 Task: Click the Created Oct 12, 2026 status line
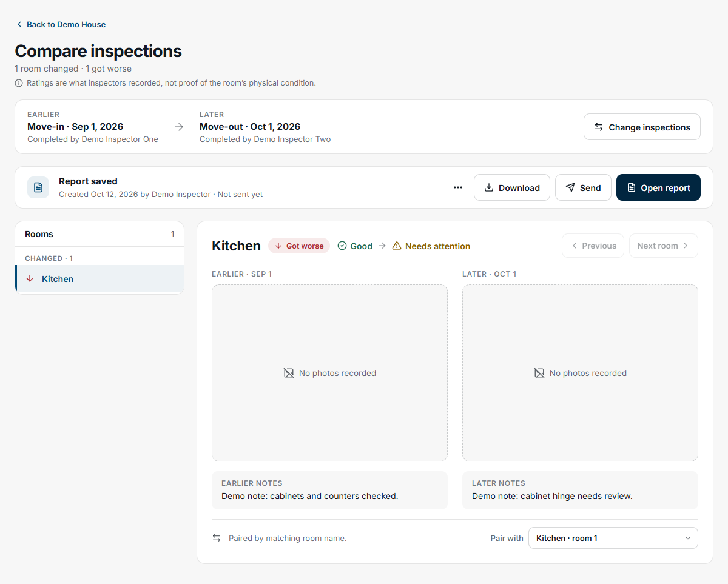pyautogui.click(x=161, y=195)
